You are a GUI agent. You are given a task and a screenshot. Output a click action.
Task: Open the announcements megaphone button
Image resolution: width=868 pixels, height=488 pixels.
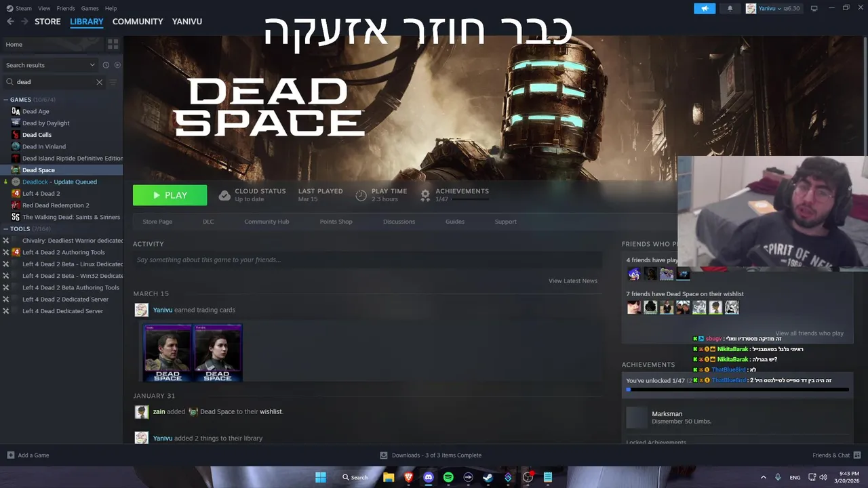point(705,8)
